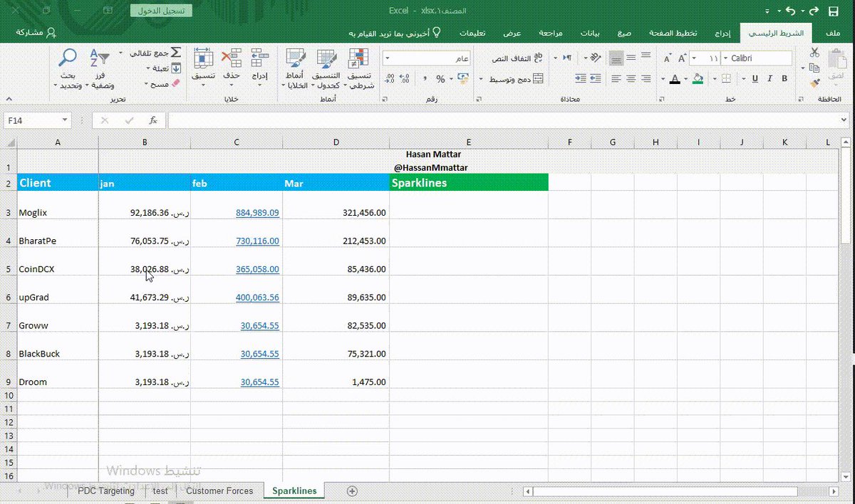The image size is (855, 504).
Task: Open the Customer Forces sheet tab
Action: (219, 490)
